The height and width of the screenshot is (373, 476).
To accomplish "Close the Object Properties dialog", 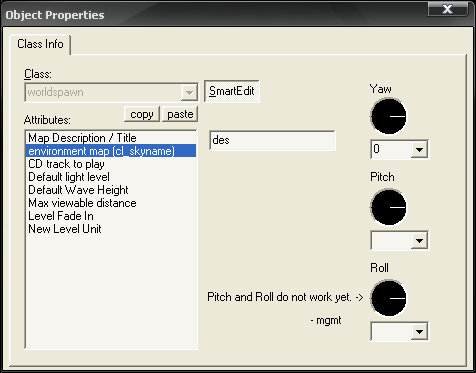I will [447, 9].
